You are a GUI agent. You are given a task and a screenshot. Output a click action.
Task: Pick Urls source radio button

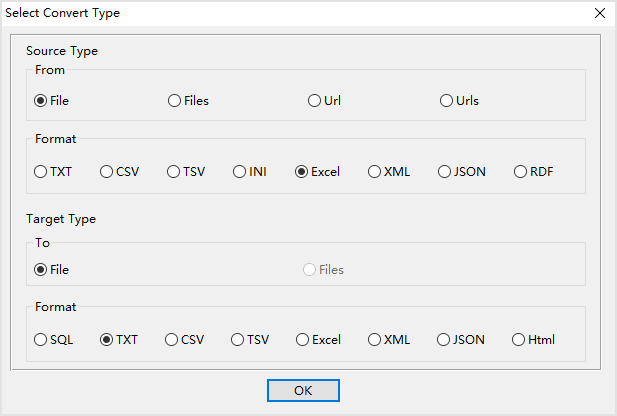[x=447, y=100]
